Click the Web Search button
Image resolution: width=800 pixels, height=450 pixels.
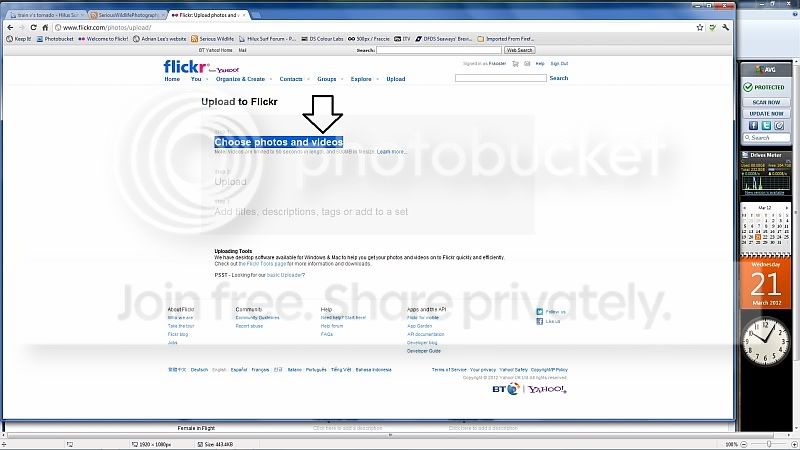pos(519,50)
